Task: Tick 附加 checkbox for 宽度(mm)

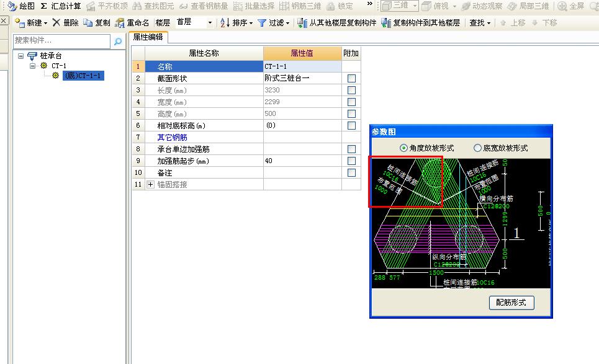Action: [x=351, y=102]
